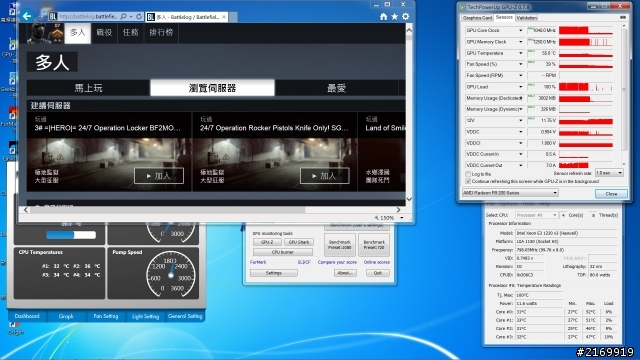Launch GPU-Z from FurMark tools
The image size is (640, 360).
[267, 242]
